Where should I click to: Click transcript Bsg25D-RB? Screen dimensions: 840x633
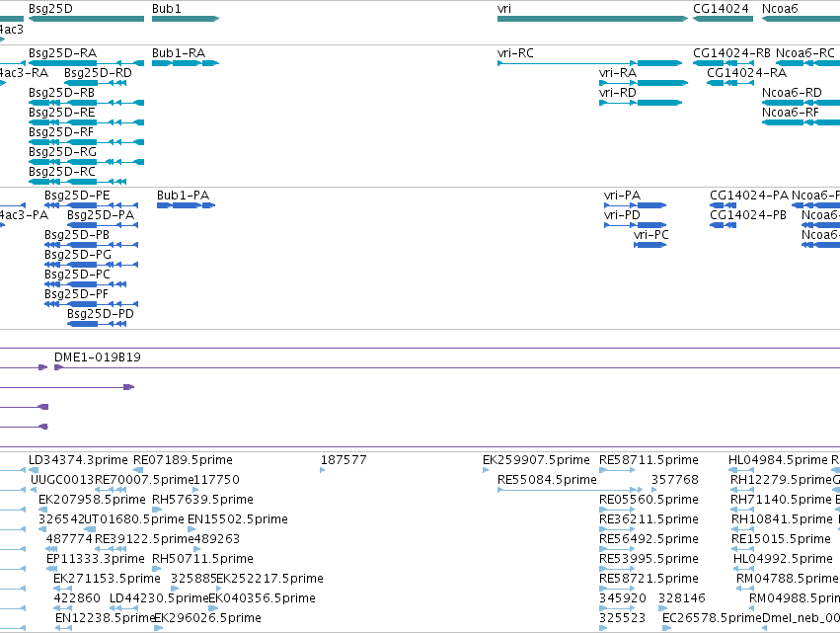pyautogui.click(x=86, y=103)
